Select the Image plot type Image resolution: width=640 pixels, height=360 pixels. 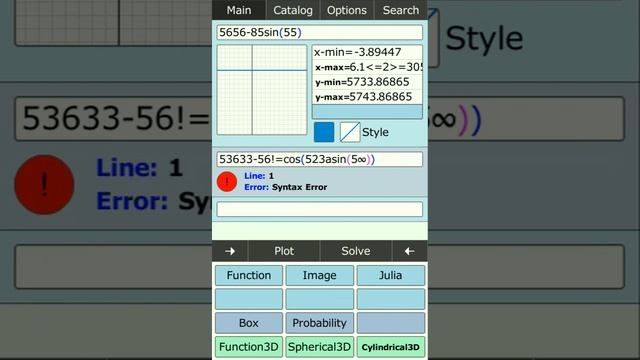[x=320, y=276]
